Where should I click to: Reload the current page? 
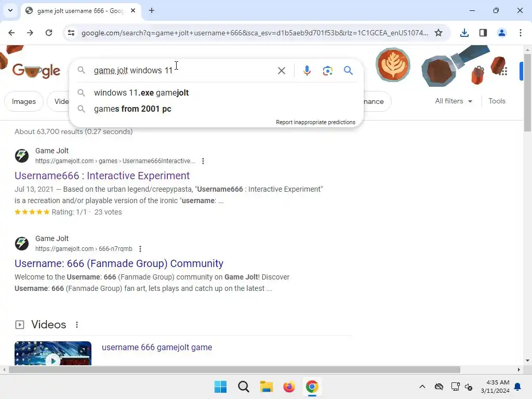point(49,33)
